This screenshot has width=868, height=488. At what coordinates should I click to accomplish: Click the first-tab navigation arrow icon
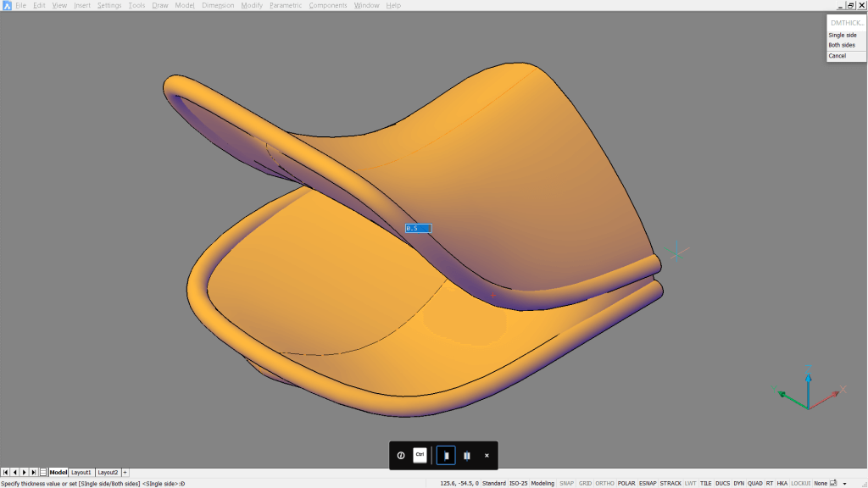coord(5,472)
